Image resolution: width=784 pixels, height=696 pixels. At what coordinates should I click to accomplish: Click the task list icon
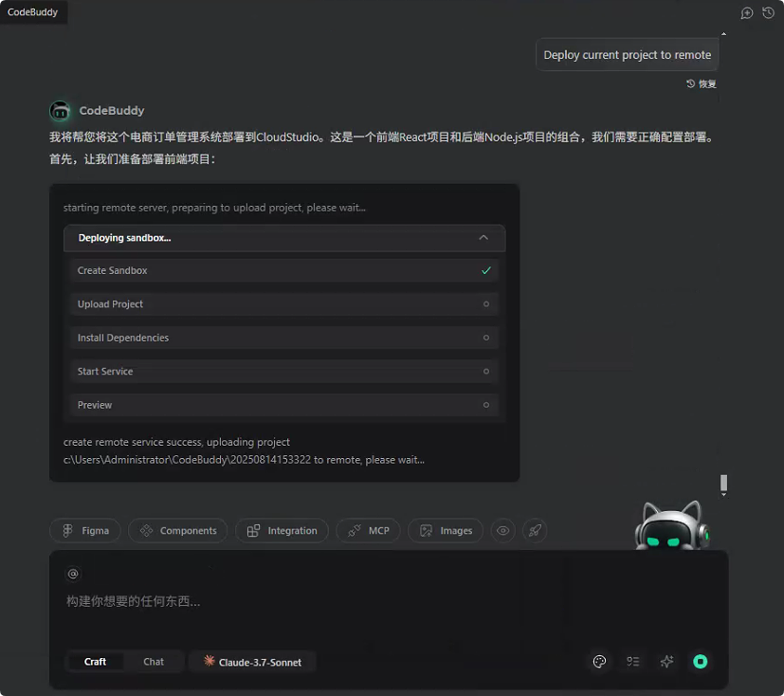[633, 662]
